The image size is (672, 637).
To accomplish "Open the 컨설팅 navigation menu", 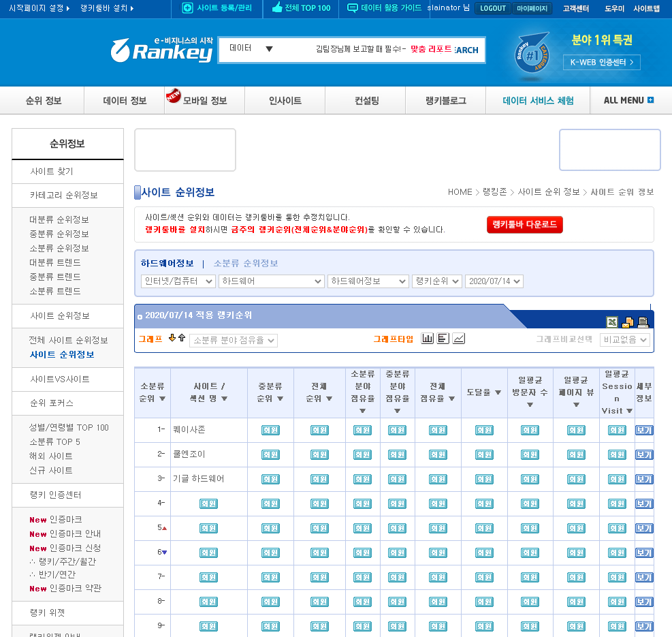I will pyautogui.click(x=366, y=101).
